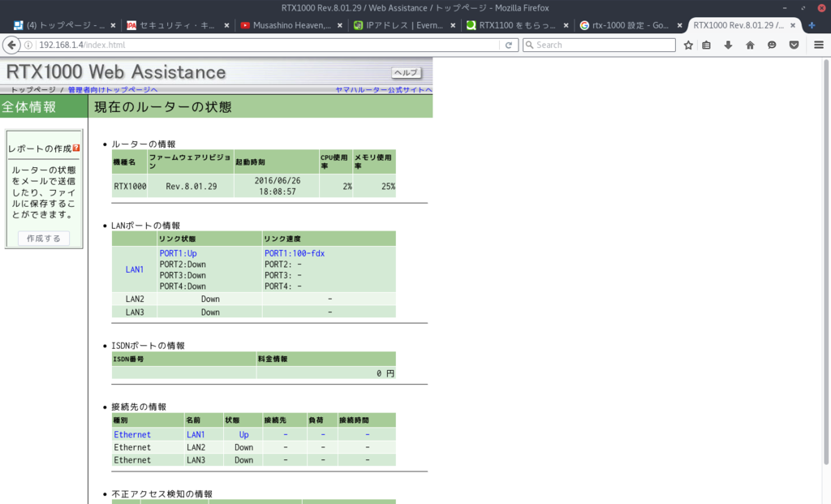831x504 pixels.
Task: Open 管理者向けトップページへ link
Action: pyautogui.click(x=112, y=89)
